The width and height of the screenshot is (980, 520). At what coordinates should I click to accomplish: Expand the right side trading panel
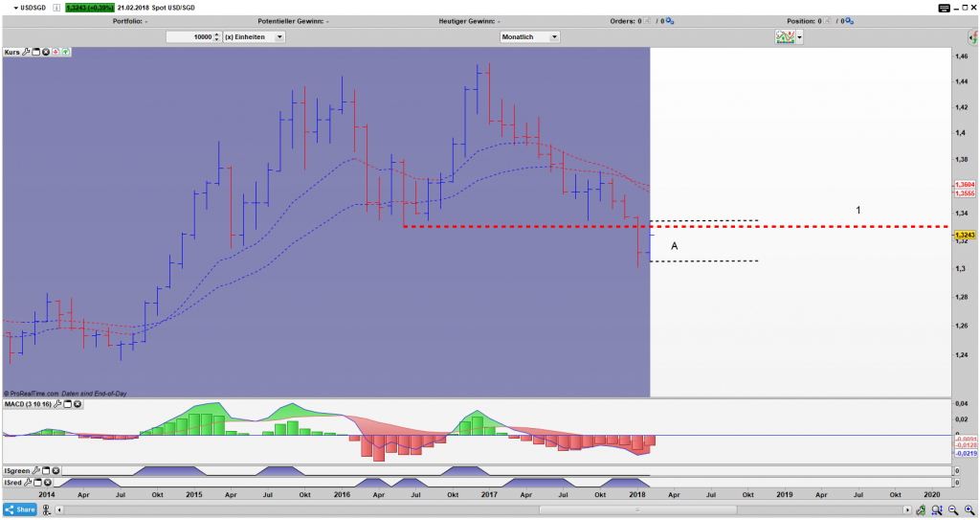973,37
